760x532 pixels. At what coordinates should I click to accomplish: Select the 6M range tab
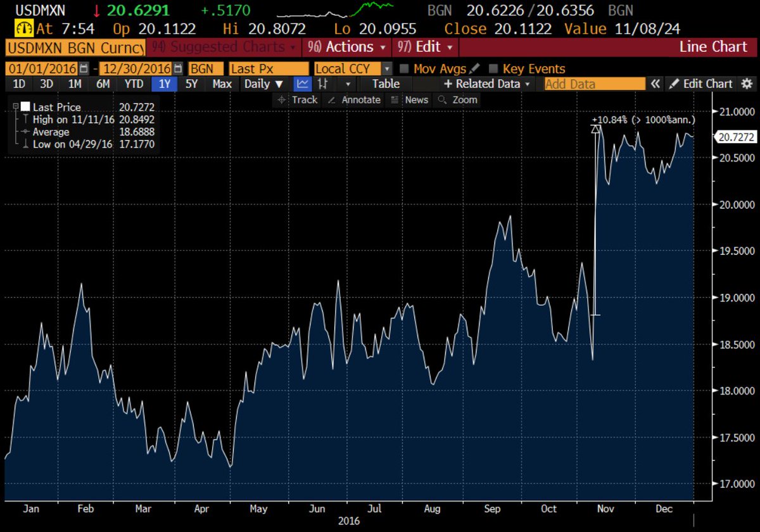[103, 84]
